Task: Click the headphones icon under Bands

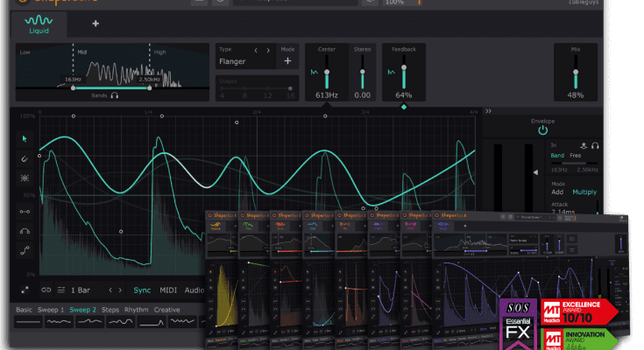Action: tap(115, 96)
